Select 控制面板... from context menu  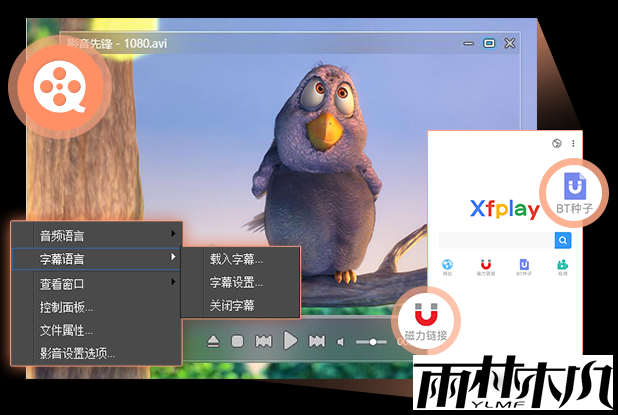[x=96, y=306]
